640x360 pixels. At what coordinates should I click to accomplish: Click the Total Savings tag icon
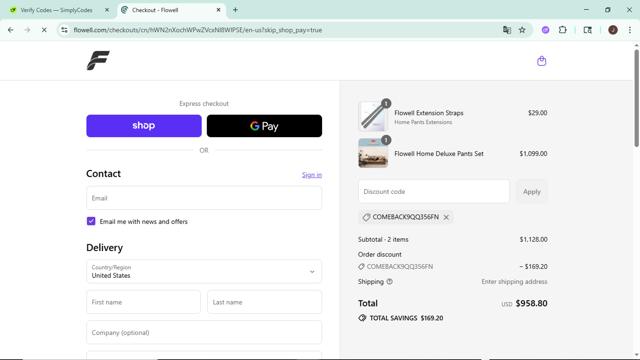tap(362, 318)
